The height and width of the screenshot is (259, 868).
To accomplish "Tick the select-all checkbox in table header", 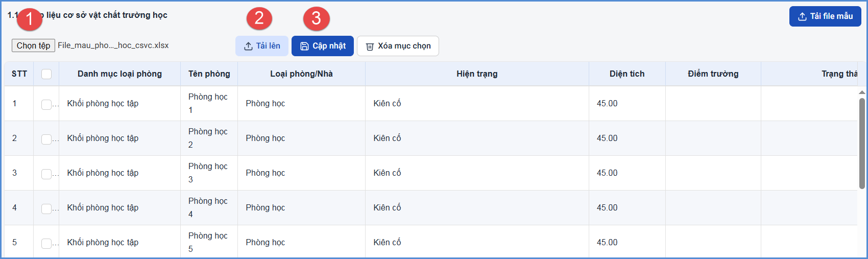I will [46, 74].
